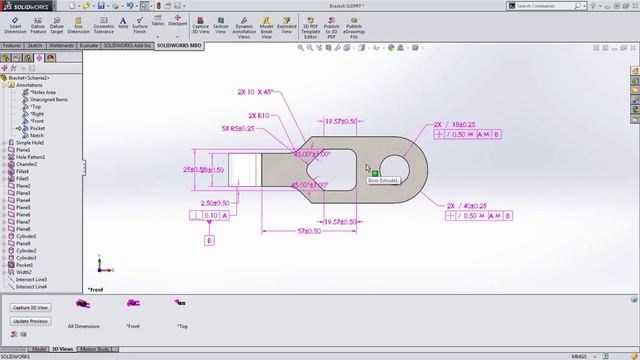640x360 pixels.
Task: Choose the Datum Target tool
Action: pos(57,25)
